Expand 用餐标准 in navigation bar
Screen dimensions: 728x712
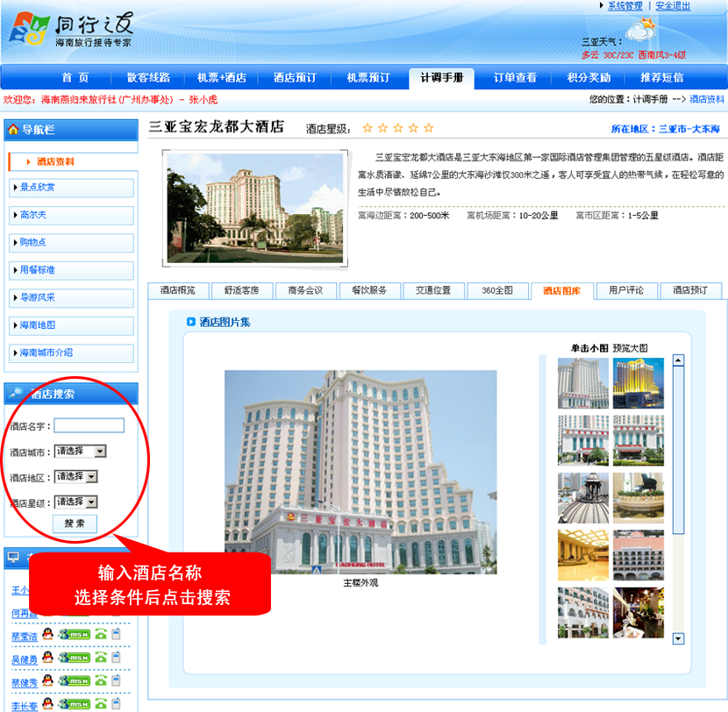coord(71,270)
